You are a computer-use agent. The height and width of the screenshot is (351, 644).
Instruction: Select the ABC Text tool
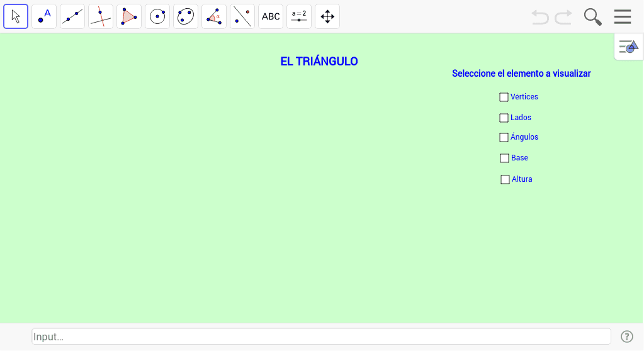271,16
